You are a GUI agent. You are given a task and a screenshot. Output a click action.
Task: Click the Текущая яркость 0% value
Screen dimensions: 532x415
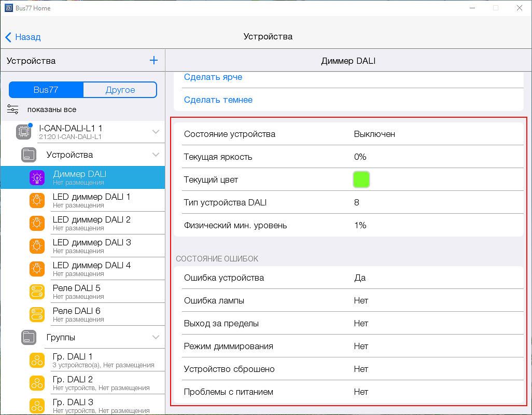click(360, 157)
